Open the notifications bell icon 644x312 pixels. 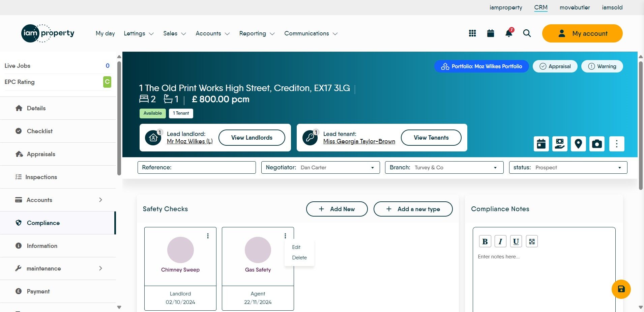(x=509, y=33)
